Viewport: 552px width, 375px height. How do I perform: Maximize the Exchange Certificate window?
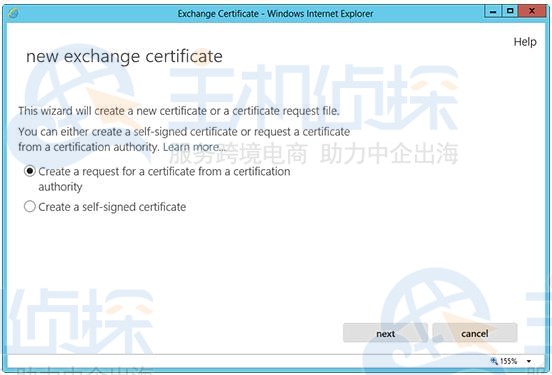510,11
